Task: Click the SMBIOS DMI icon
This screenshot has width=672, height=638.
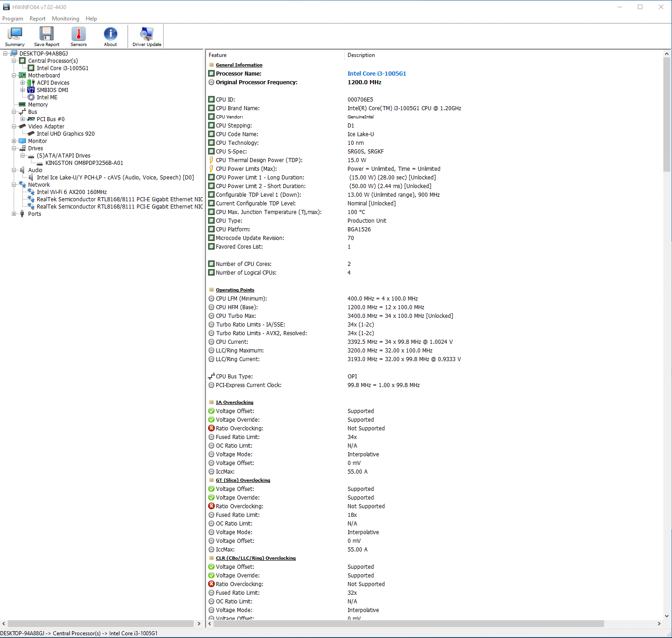Action: click(x=31, y=90)
